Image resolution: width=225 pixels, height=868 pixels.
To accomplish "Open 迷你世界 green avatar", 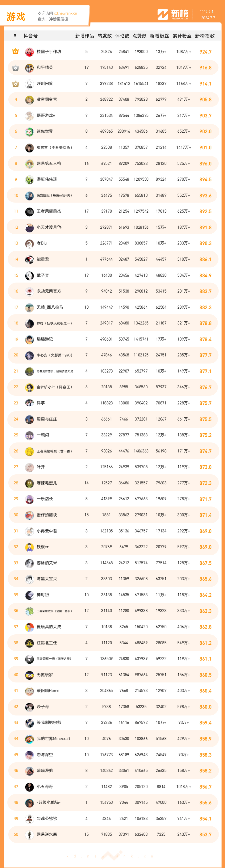I will click(30, 132).
